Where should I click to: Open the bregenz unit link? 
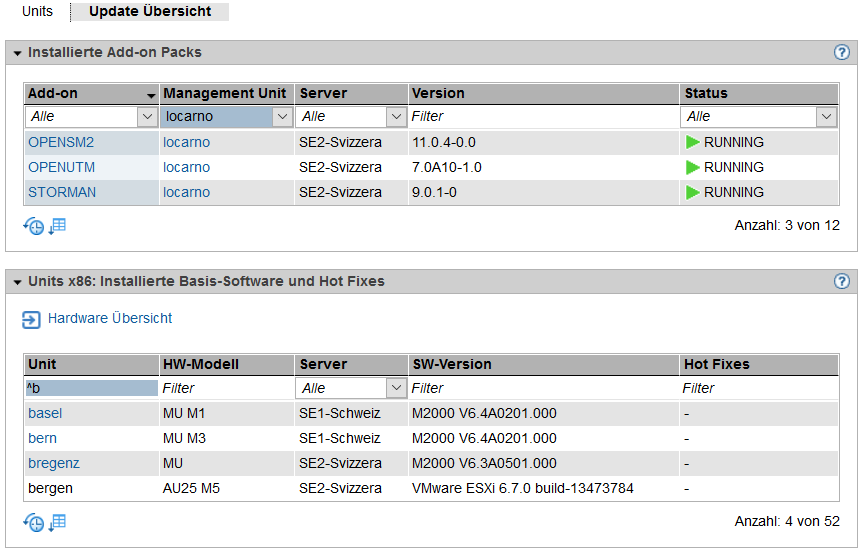coord(54,464)
